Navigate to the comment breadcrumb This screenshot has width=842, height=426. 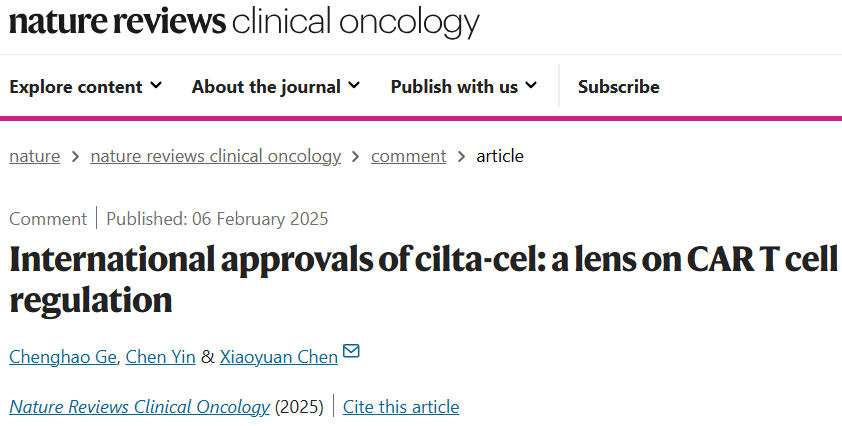point(408,156)
